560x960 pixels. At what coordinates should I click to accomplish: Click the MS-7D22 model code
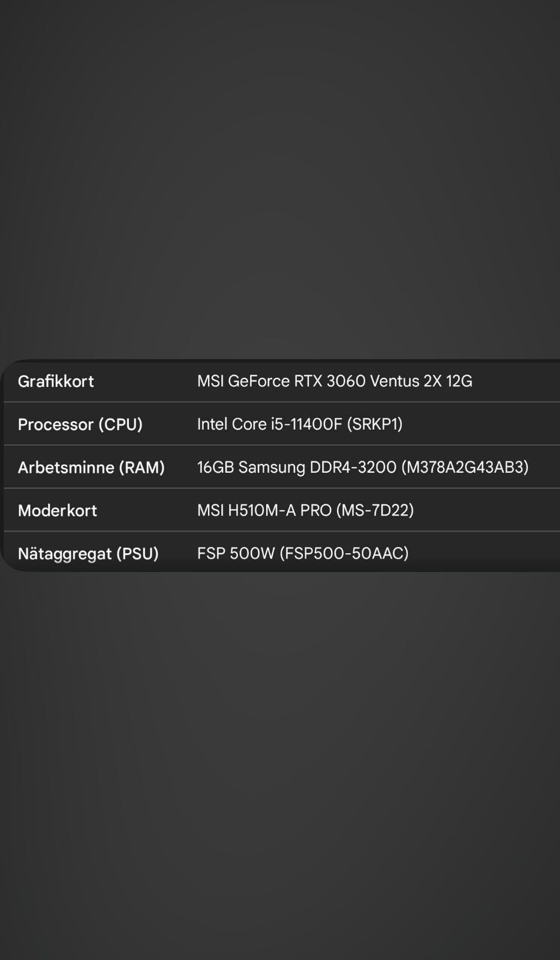375,511
